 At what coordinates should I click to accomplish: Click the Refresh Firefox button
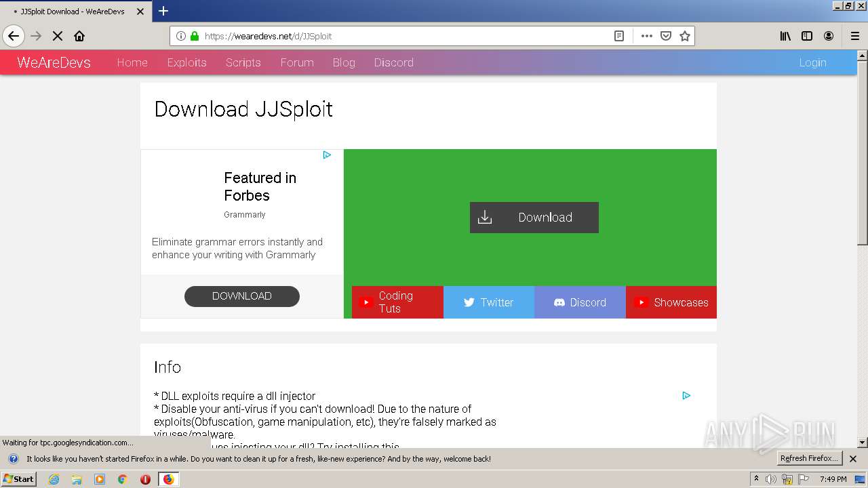click(x=810, y=458)
